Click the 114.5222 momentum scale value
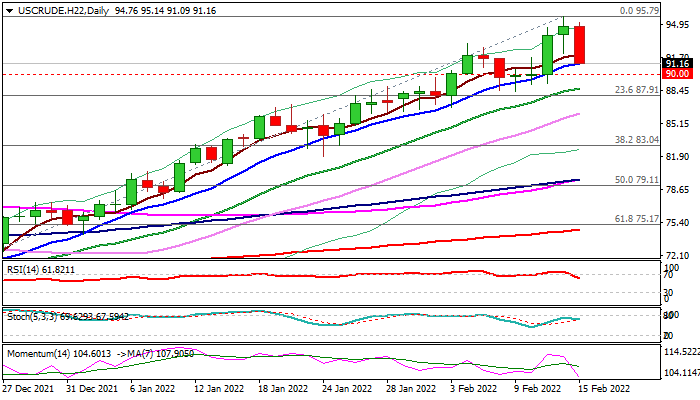This screenshot has height=400, width=700. pyautogui.click(x=680, y=353)
